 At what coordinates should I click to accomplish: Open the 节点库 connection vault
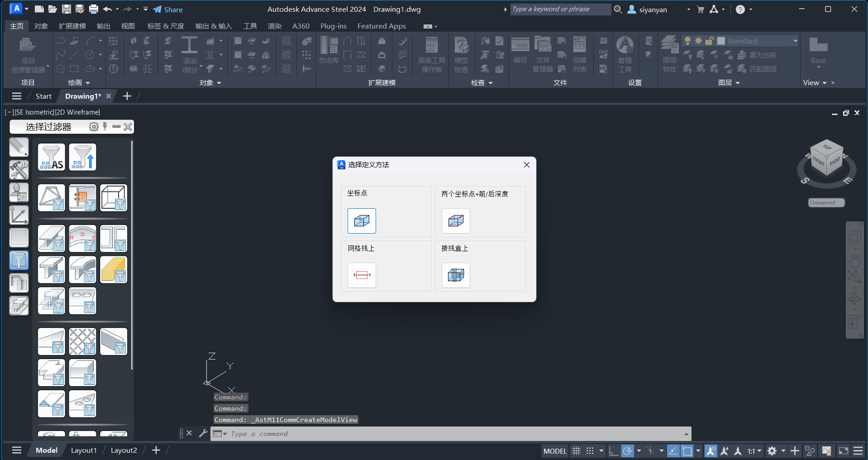329,51
